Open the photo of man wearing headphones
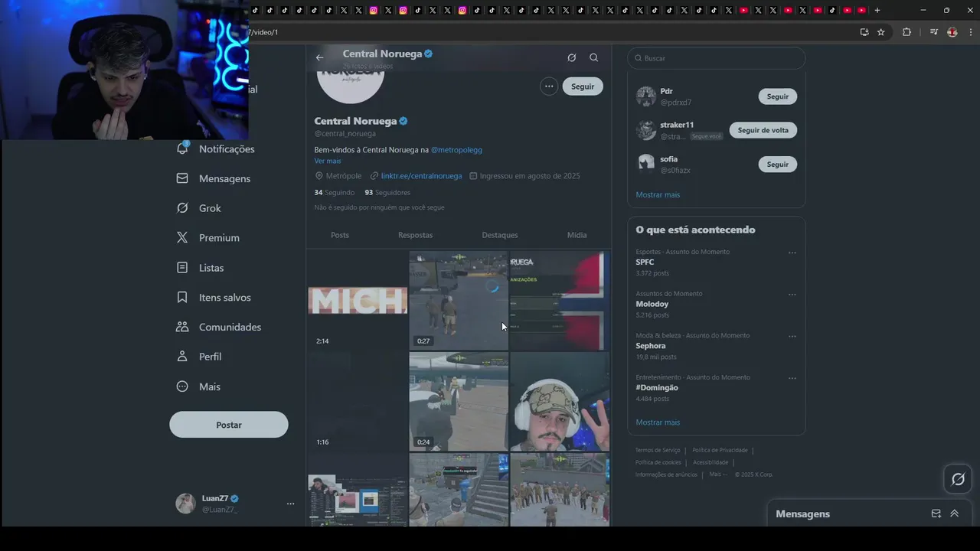The image size is (980, 551). pos(560,402)
